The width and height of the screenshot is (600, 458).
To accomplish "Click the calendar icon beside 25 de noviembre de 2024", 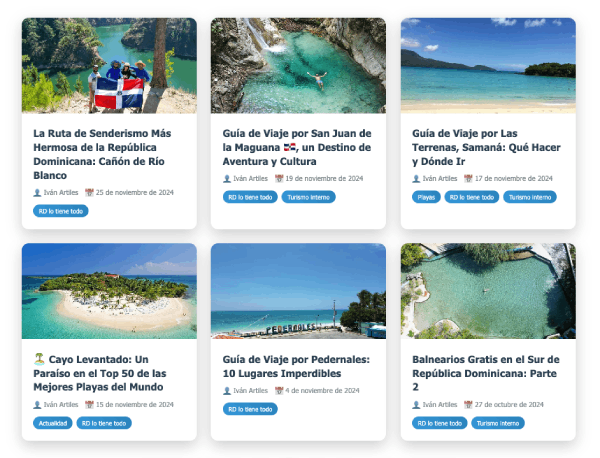I will [x=89, y=192].
